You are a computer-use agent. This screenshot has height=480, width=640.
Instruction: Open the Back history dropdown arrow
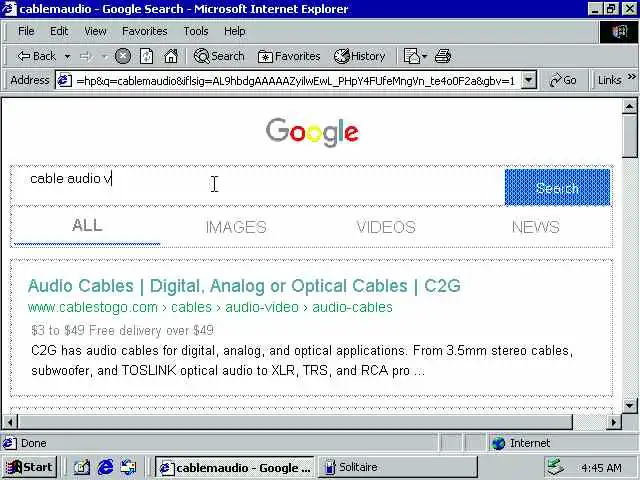(x=67, y=56)
